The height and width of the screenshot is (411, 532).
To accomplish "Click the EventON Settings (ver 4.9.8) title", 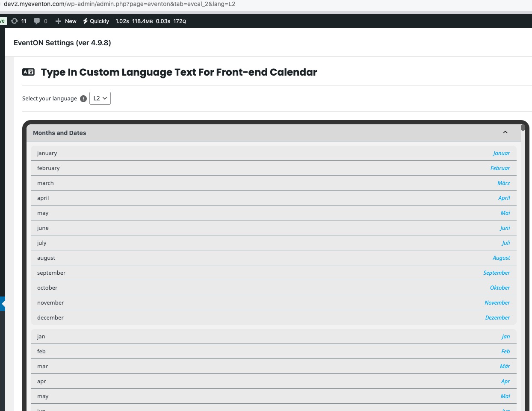I will [62, 43].
